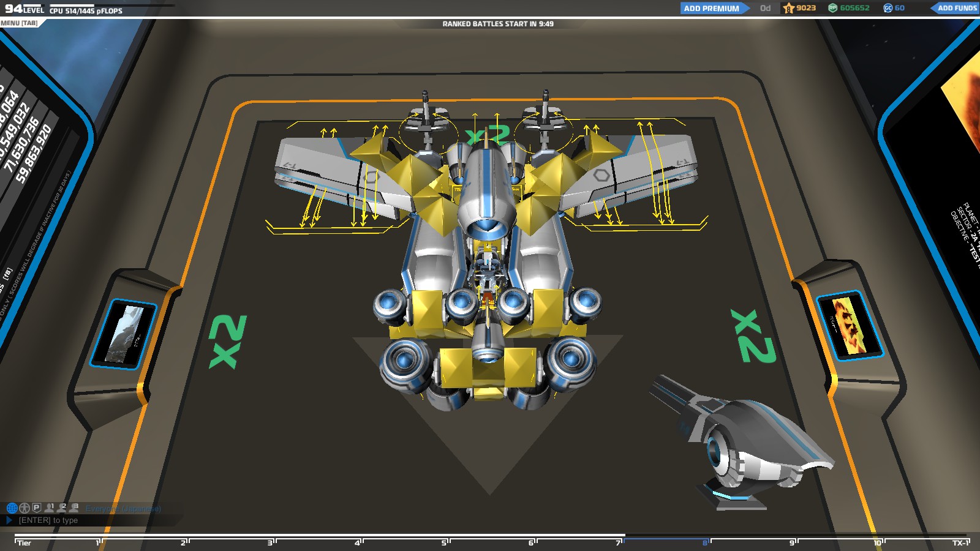Select chat channel person icon 3
This screenshot has height=551, width=980.
pos(74,507)
